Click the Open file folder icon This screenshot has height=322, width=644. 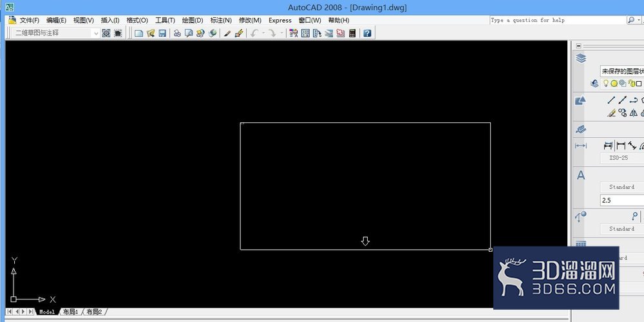click(x=151, y=33)
